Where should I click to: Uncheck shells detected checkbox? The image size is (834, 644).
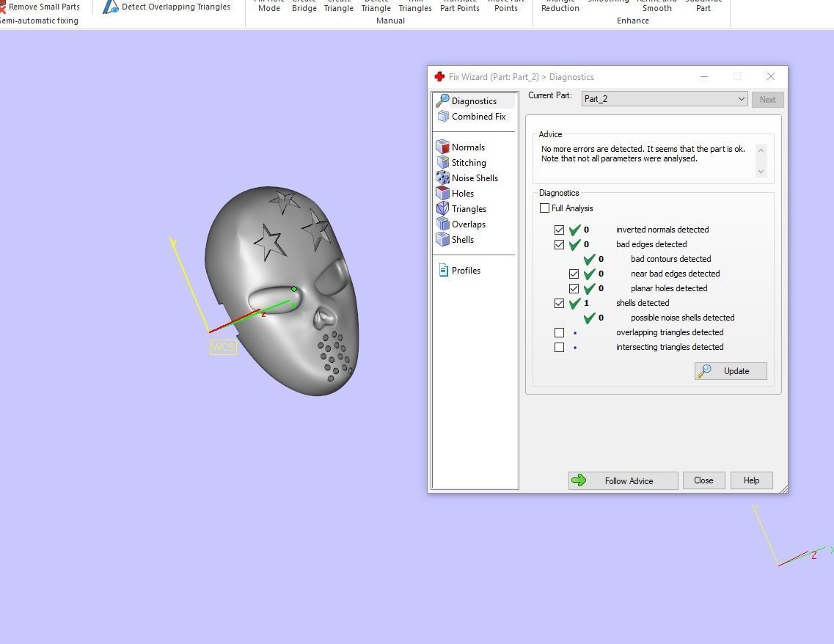[559, 303]
